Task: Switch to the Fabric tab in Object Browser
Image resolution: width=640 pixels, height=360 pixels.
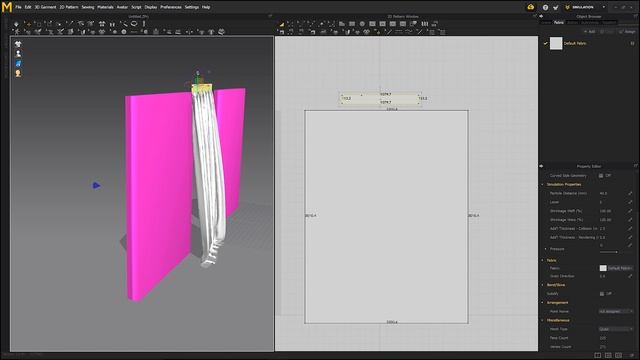Action: [x=559, y=22]
